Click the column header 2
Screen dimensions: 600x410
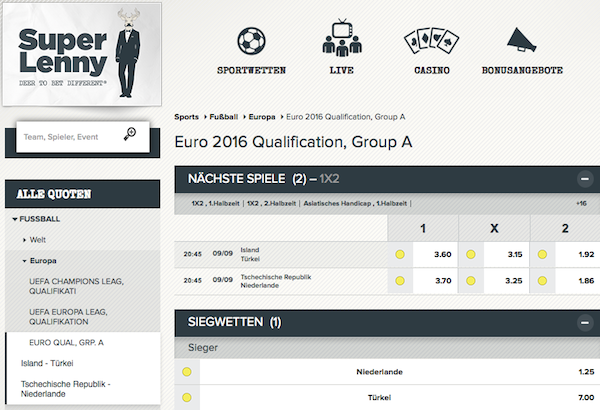[565, 229]
